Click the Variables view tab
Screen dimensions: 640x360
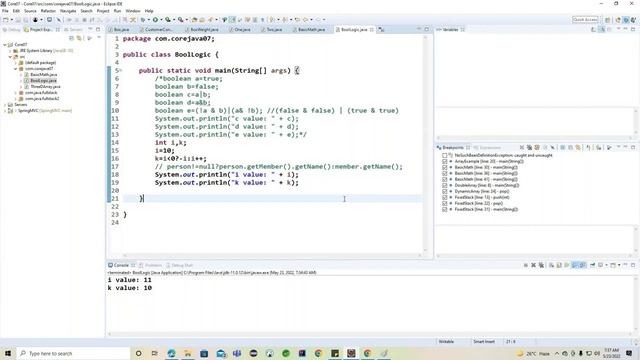[451, 29]
